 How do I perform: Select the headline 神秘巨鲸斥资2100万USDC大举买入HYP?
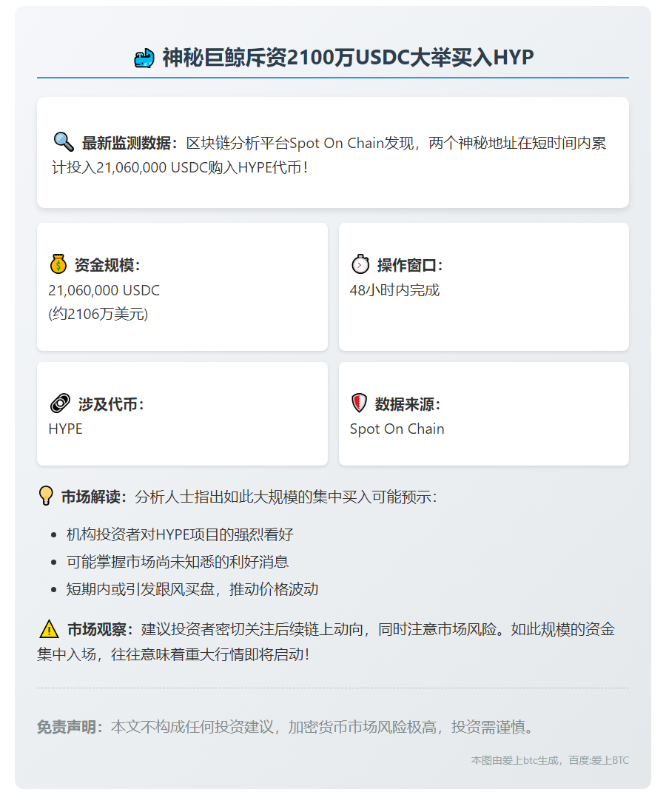[348, 58]
